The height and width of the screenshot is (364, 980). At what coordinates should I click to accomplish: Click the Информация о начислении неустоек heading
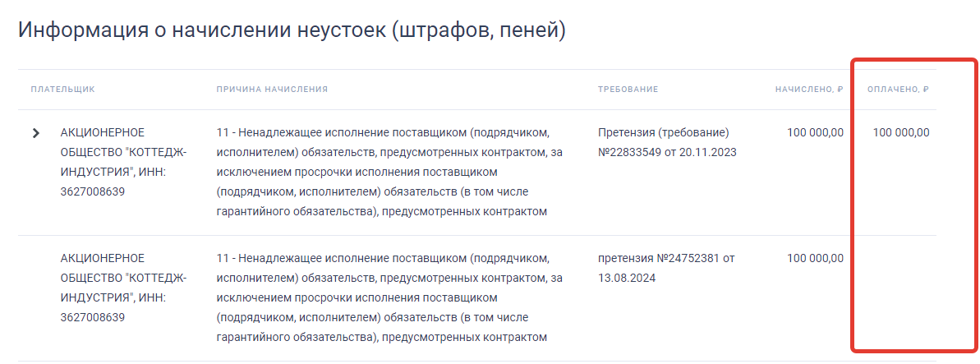tap(292, 30)
